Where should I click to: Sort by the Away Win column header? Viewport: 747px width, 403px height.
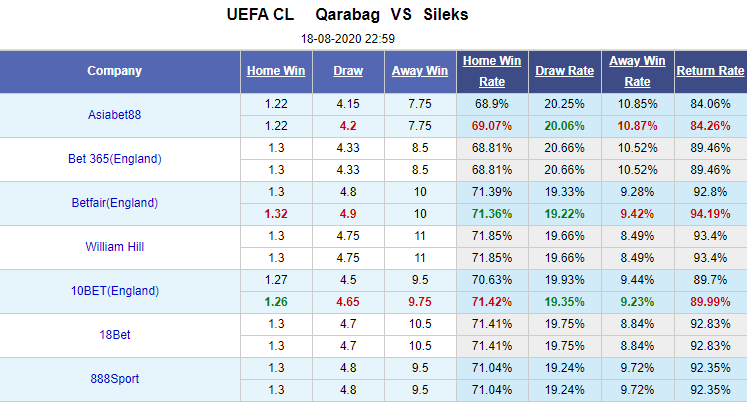click(x=419, y=71)
